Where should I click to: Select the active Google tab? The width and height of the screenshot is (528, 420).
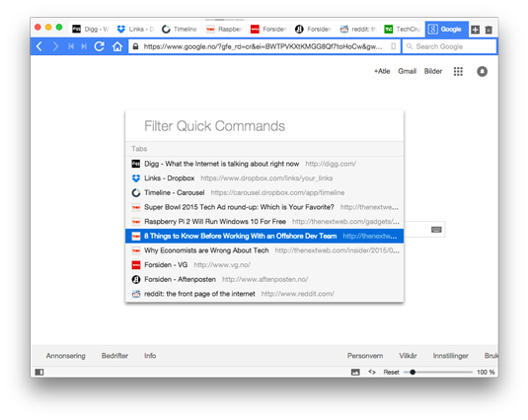click(x=446, y=30)
